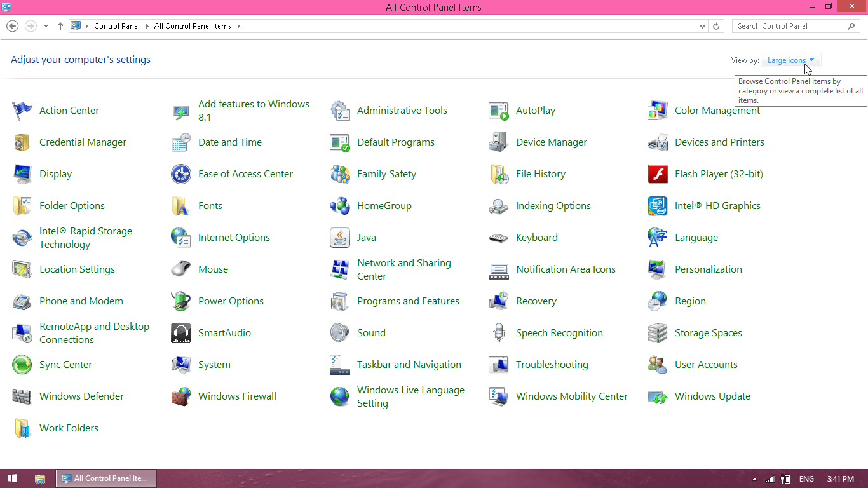Click the search magnifier icon
The image size is (868, 488).
click(851, 26)
